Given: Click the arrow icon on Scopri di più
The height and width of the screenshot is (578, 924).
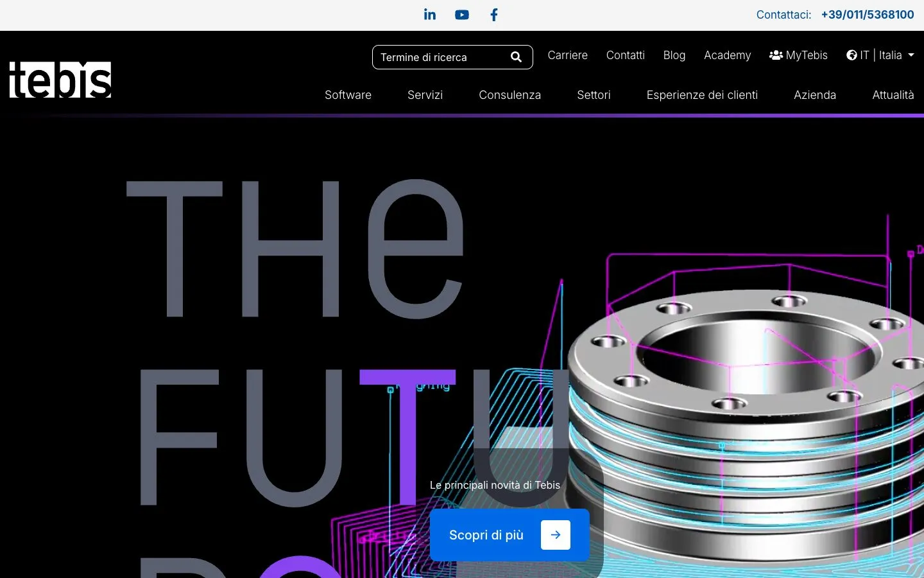Looking at the screenshot, I should point(556,535).
